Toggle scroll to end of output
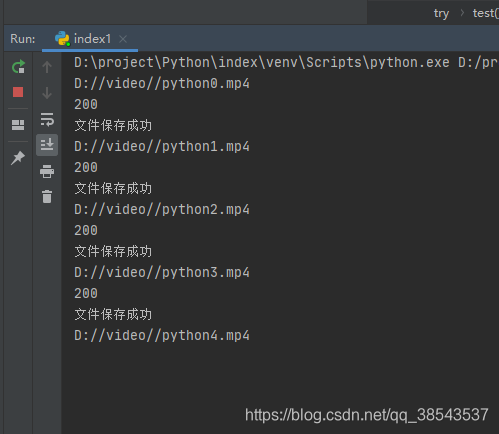Screen dimensions: 499x434 (47, 145)
